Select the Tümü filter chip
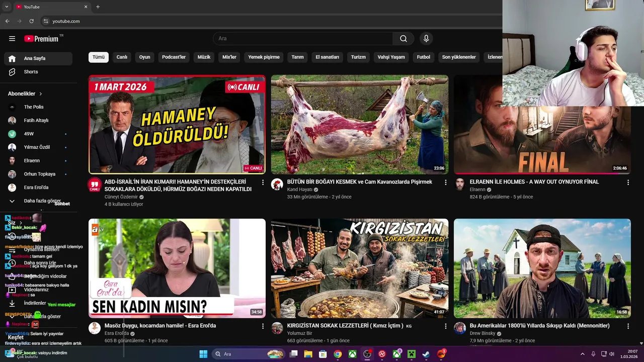 [x=99, y=57]
